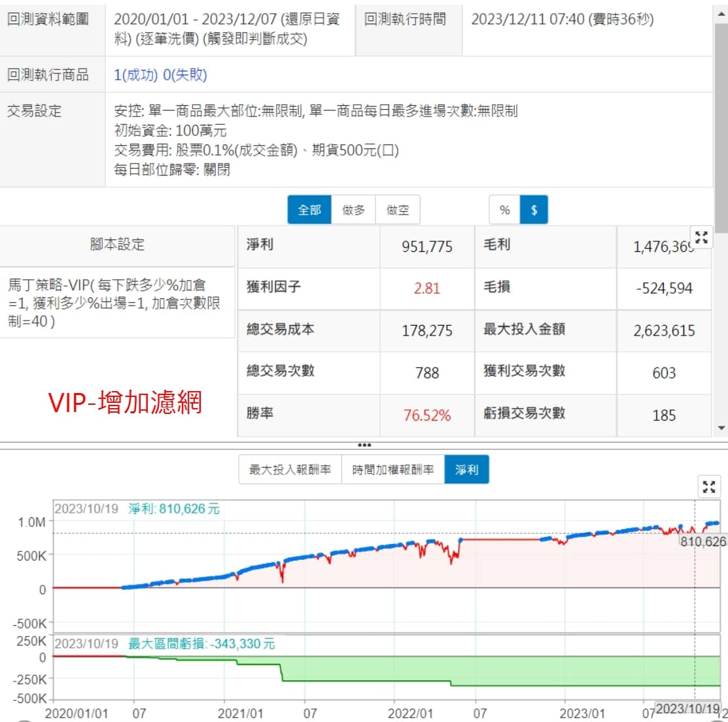Show only 做空 (short) trades
728x722 pixels.
click(398, 210)
